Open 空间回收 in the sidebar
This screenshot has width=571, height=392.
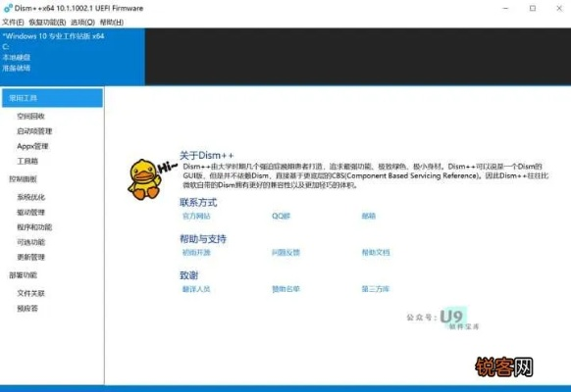click(30, 117)
